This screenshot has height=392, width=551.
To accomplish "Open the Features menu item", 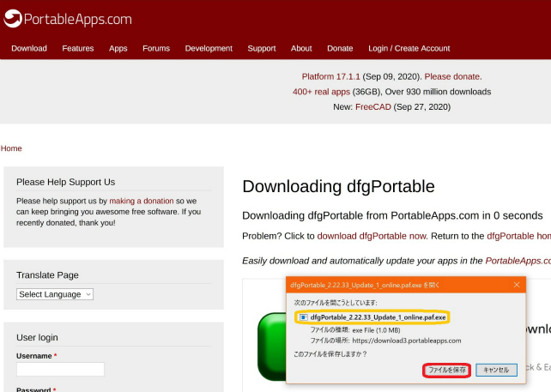I will [x=78, y=49].
